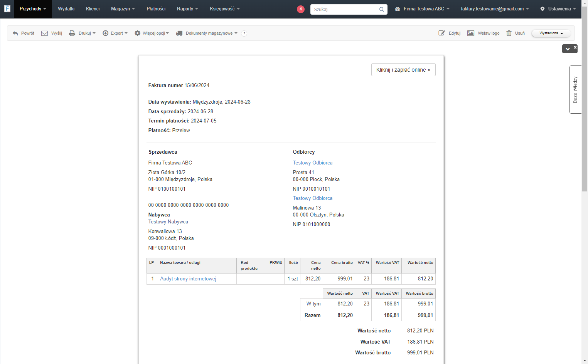Open the Testowy Nabywca buyer link
This screenshot has height=364, width=588.
point(168,222)
